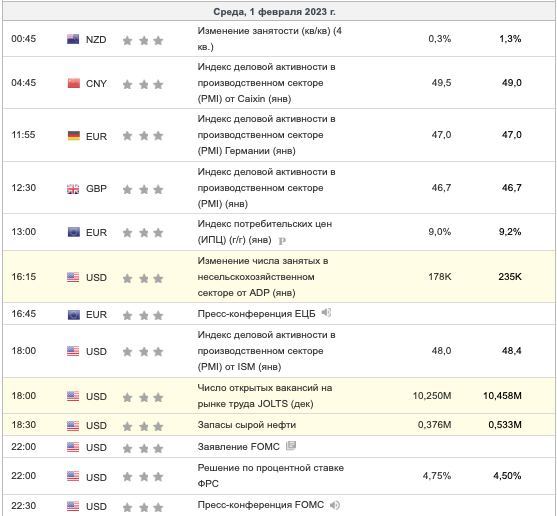
Task: Click speaker icon beside Пресс-конференция ЕЦБ
Action: click(x=326, y=313)
